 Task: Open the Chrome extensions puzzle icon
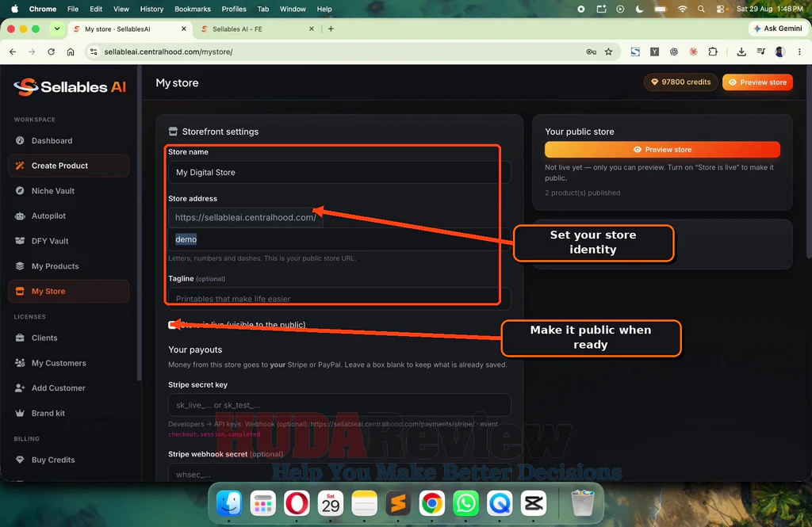(x=713, y=52)
